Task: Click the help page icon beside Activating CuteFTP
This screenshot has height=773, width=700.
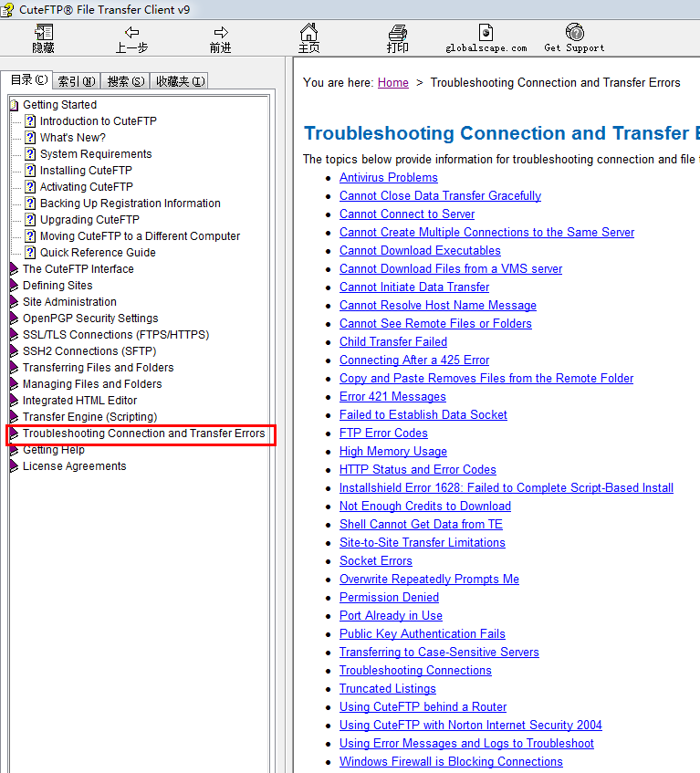Action: 30,187
